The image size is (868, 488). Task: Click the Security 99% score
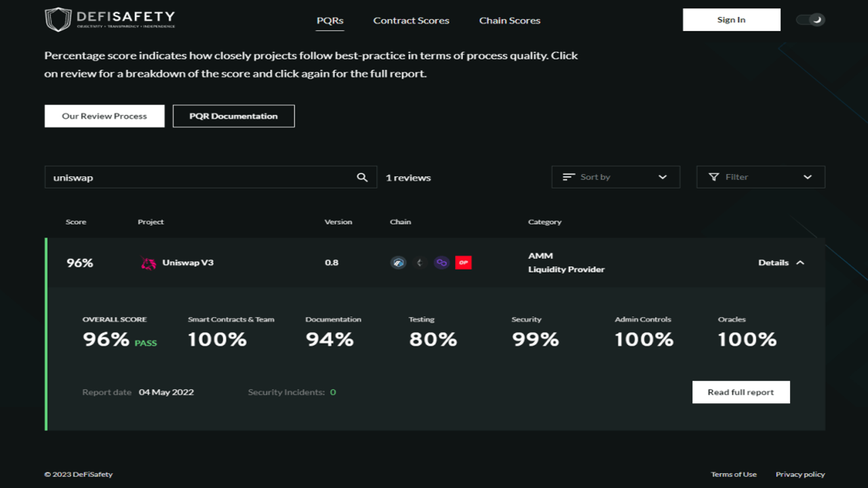coord(536,339)
